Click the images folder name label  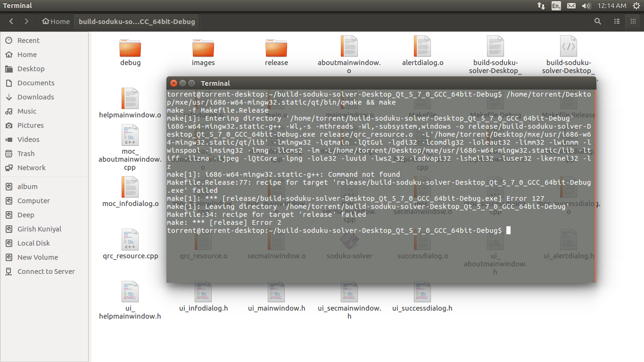[x=203, y=63]
